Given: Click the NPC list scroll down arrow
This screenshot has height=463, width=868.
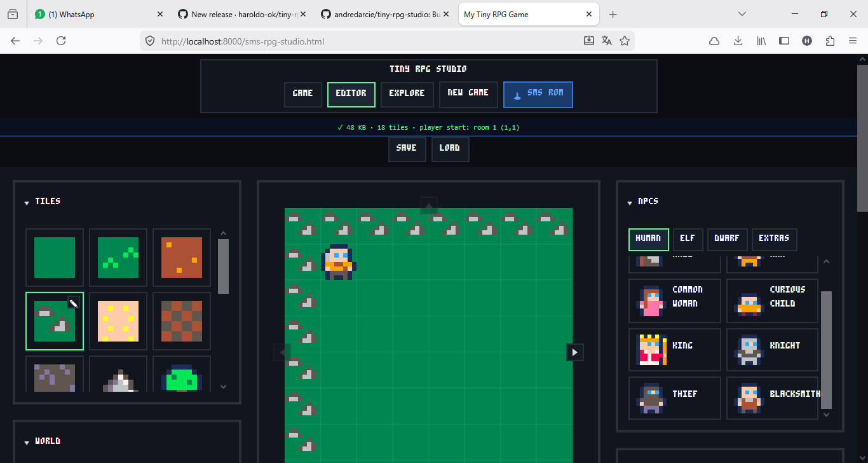Looking at the screenshot, I should click(x=826, y=414).
